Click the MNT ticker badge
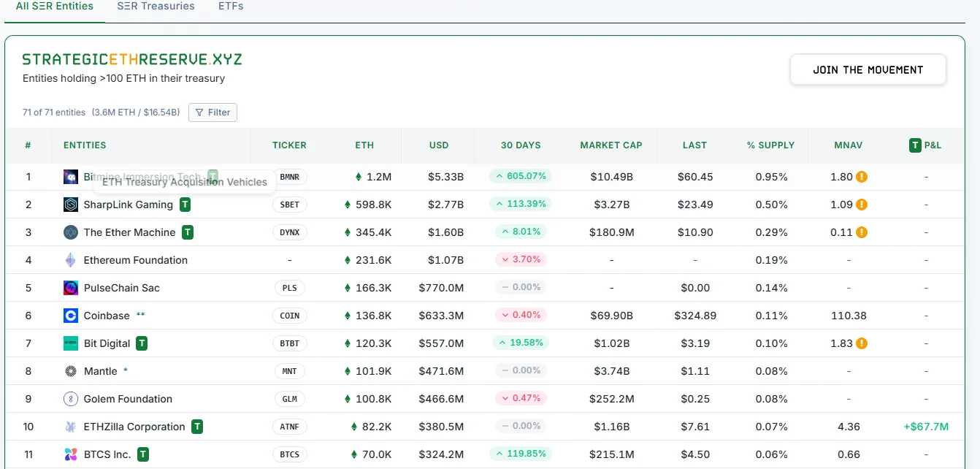Viewport: 980px width, 469px height. click(x=289, y=371)
